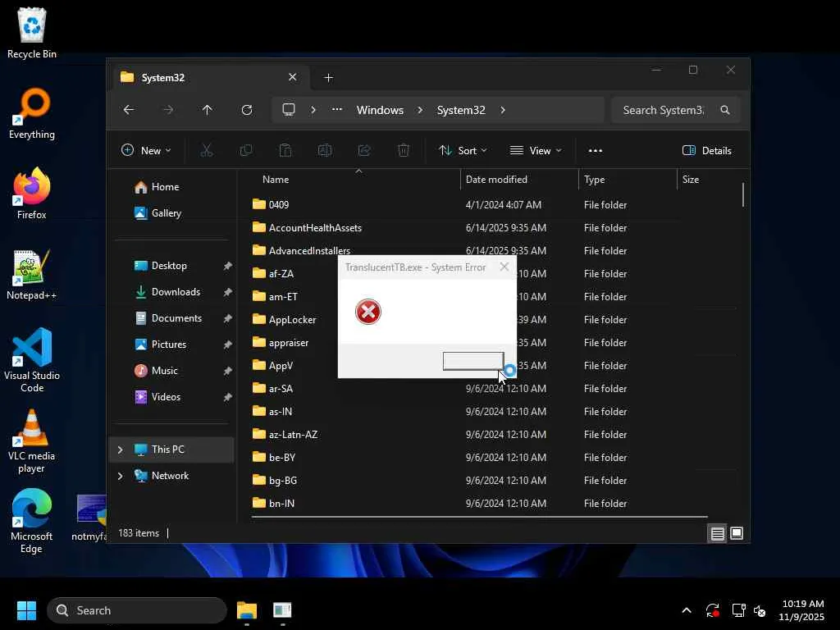Show hidden system tray icons
Image resolution: width=840 pixels, height=630 pixels.
[687, 610]
